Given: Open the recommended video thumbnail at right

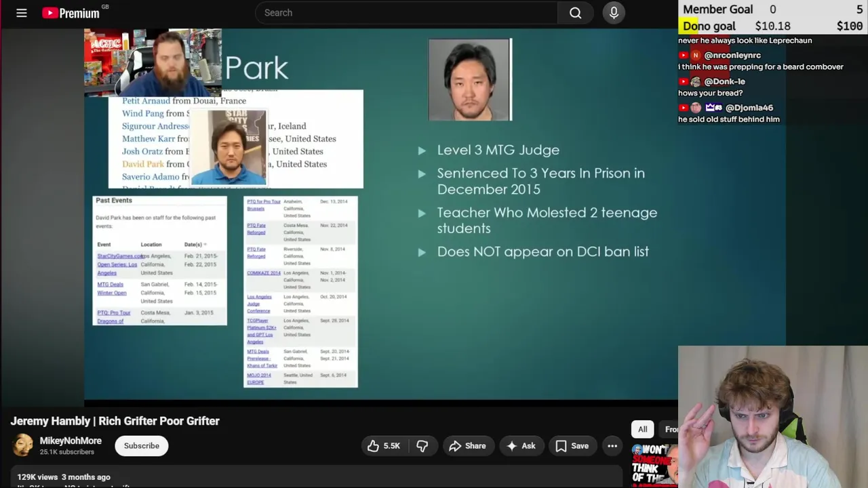Looking at the screenshot, I should [654, 465].
